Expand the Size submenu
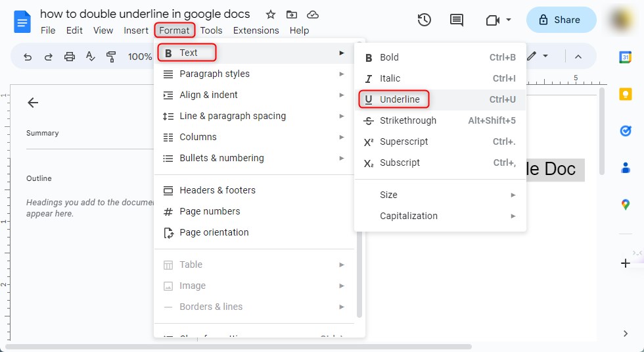Viewport: 644px width, 352px height. coord(440,195)
